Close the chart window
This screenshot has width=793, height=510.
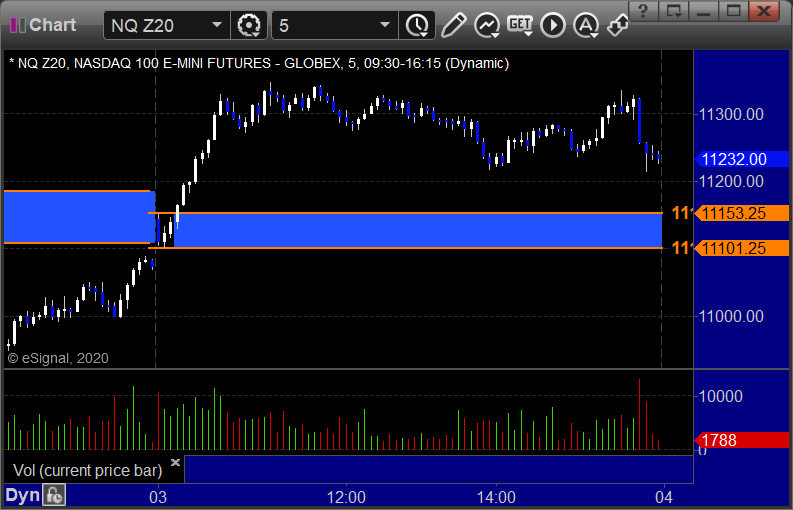click(764, 10)
